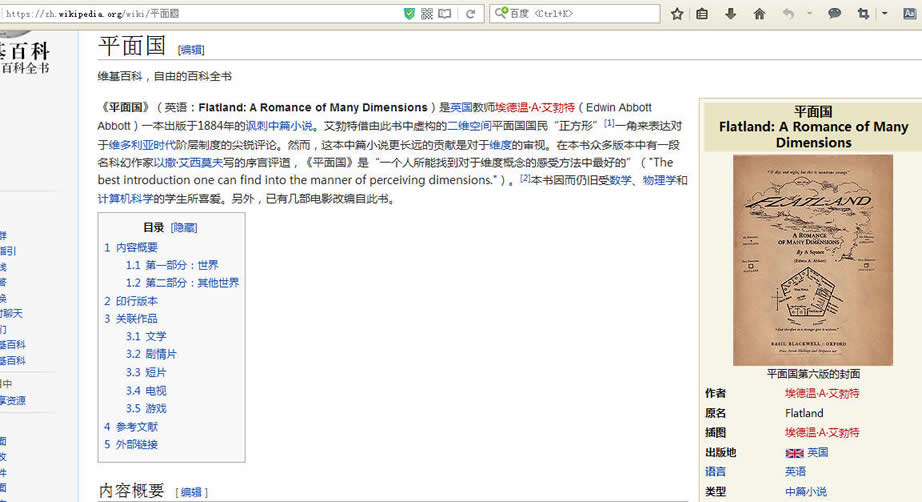Click citation reference [2]
The height and width of the screenshot is (502, 922).
point(525,178)
